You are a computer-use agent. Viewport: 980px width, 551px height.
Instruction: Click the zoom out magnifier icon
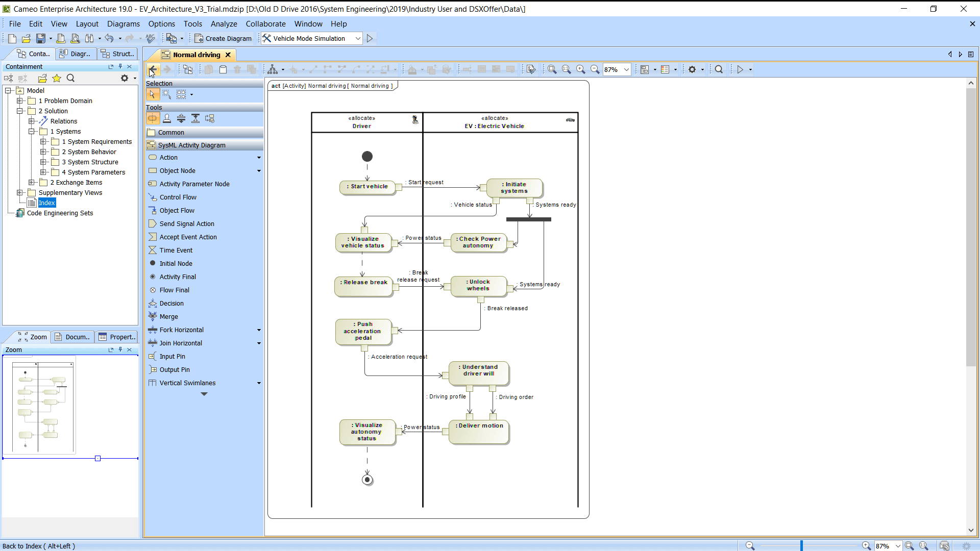pos(595,69)
